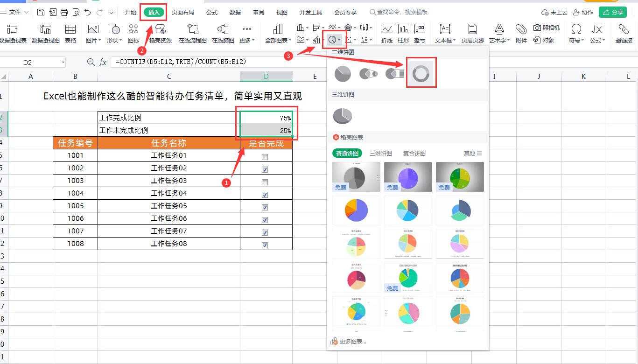Insert a 表格 table
The width and height of the screenshot is (638, 364).
point(70,33)
